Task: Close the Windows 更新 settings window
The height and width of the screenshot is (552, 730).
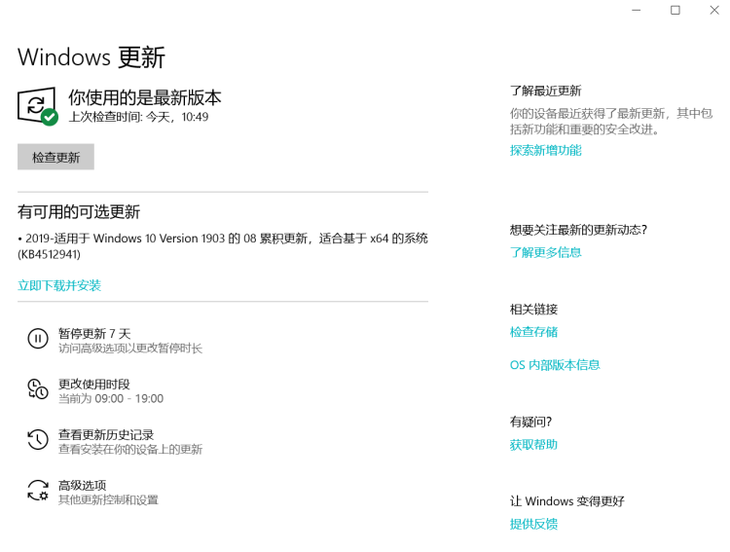Action: click(x=714, y=10)
